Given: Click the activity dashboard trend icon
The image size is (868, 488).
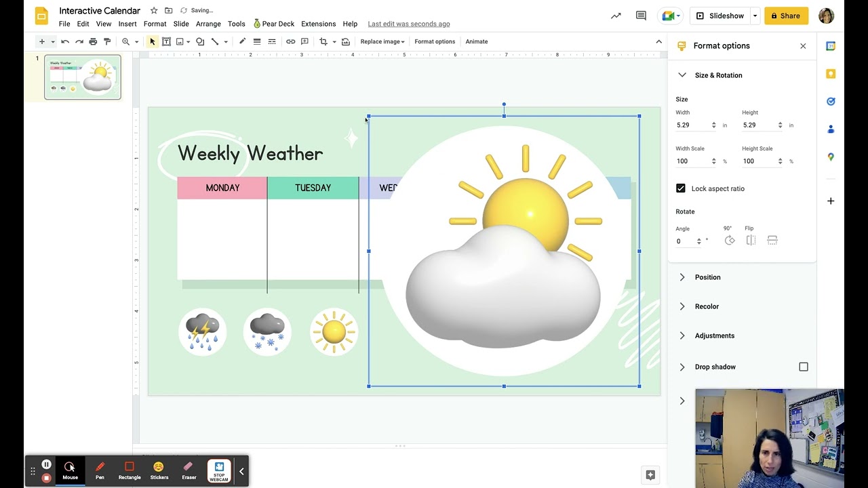Looking at the screenshot, I should point(616,16).
